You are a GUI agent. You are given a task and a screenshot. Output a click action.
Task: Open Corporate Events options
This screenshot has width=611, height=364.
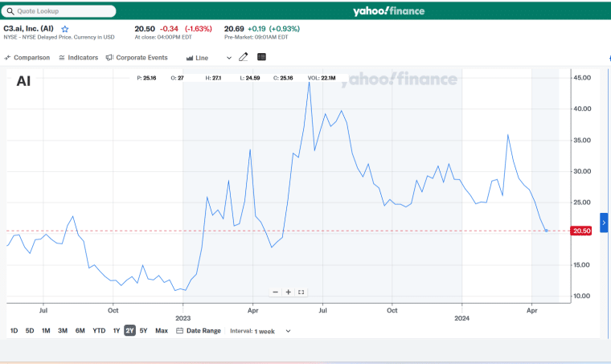(137, 58)
